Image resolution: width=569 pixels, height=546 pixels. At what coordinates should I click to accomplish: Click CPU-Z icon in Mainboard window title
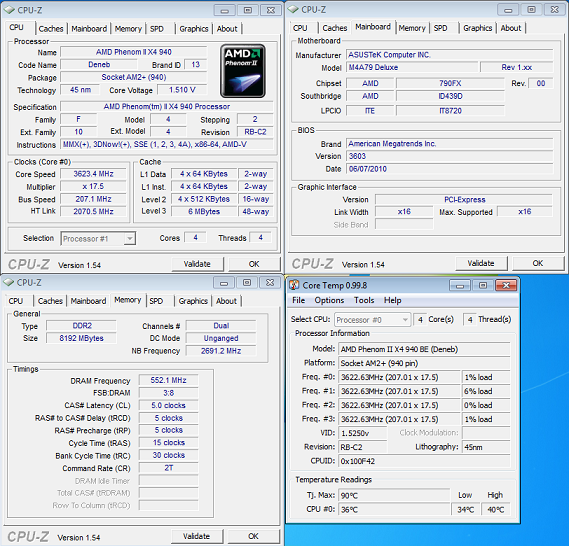coord(293,9)
